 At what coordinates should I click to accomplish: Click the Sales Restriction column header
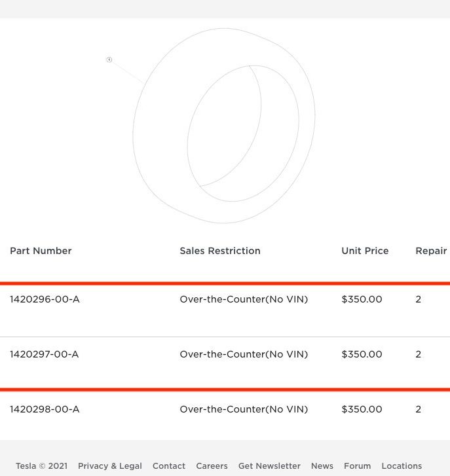(220, 251)
